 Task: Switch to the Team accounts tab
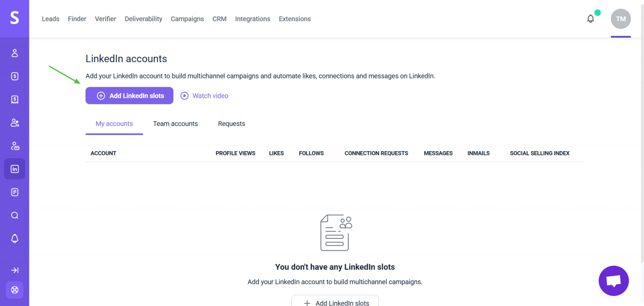pos(175,124)
